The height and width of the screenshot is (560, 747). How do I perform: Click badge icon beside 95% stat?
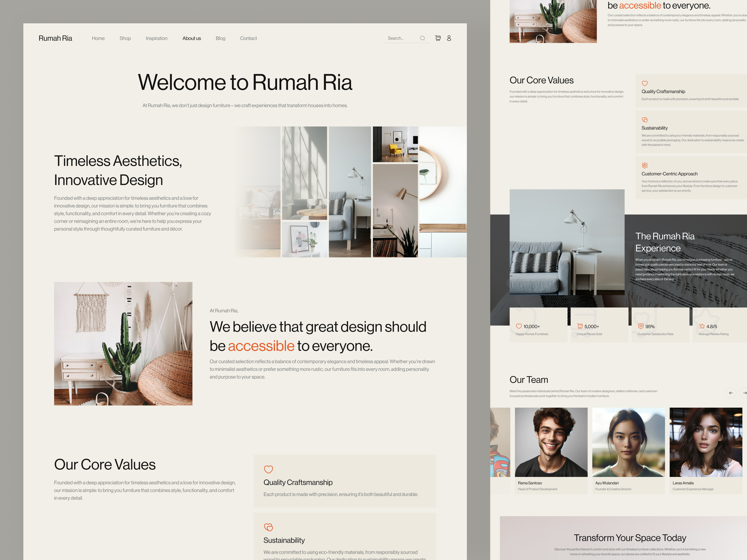(x=641, y=326)
